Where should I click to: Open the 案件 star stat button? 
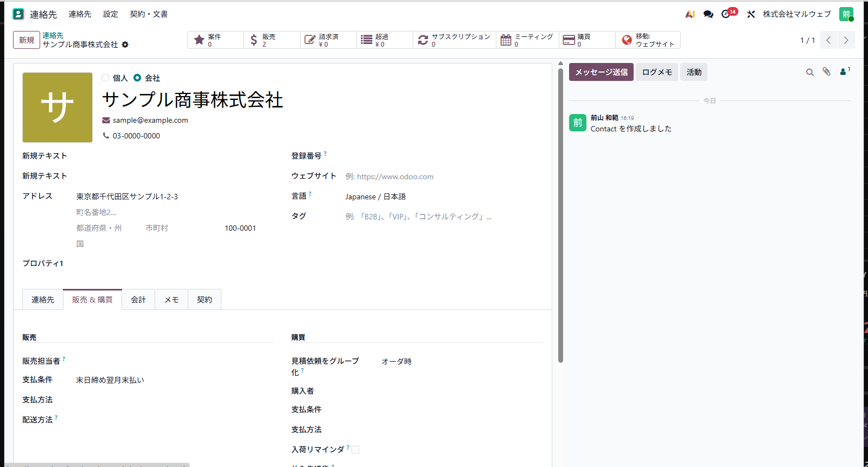(x=215, y=40)
